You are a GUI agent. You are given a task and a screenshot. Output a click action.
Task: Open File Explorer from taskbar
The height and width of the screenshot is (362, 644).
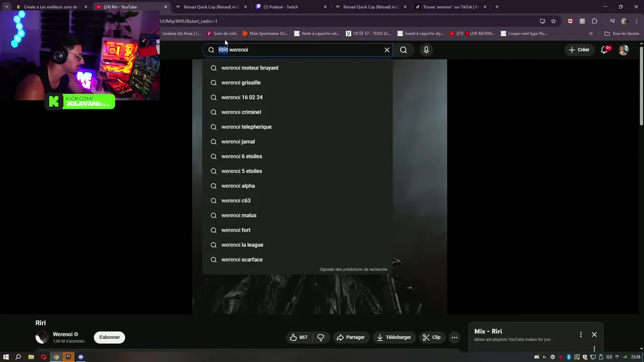tap(31, 357)
